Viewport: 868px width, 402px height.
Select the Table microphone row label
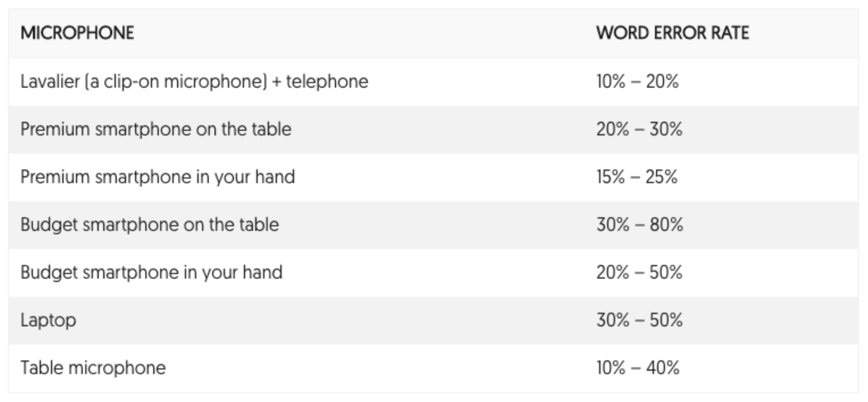93,368
